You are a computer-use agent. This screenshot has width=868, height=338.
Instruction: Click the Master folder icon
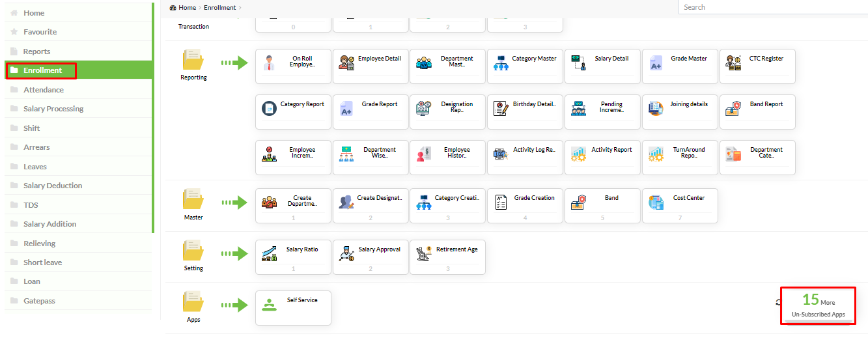(x=193, y=199)
